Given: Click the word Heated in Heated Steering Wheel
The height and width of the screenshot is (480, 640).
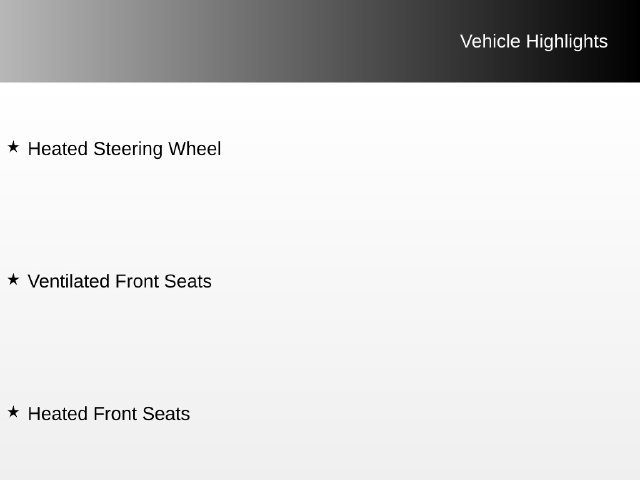Looking at the screenshot, I should tap(58, 149).
